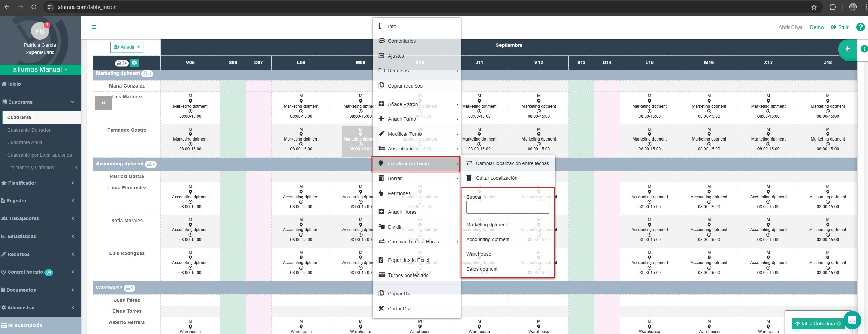The image size is (868, 334).
Task: Click the green settings gear in table header
Action: pyautogui.click(x=134, y=63)
